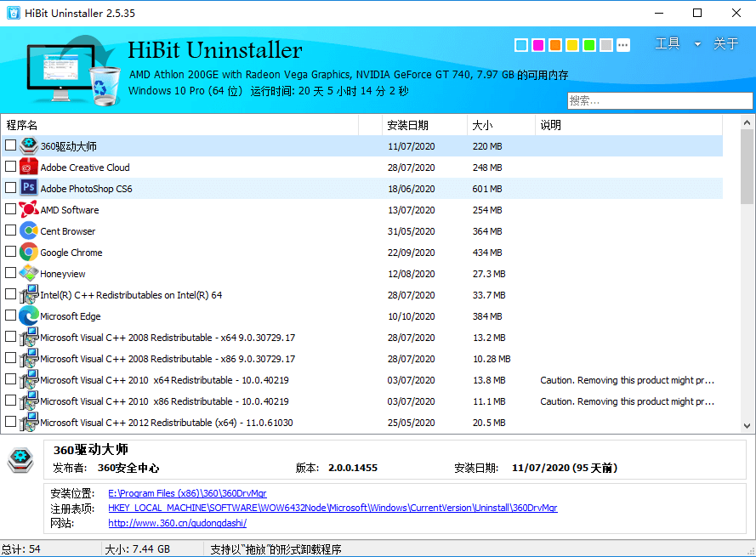The image size is (756, 557).
Task: Tick the checkbox for Microsoft Edge
Action: pos(10,315)
